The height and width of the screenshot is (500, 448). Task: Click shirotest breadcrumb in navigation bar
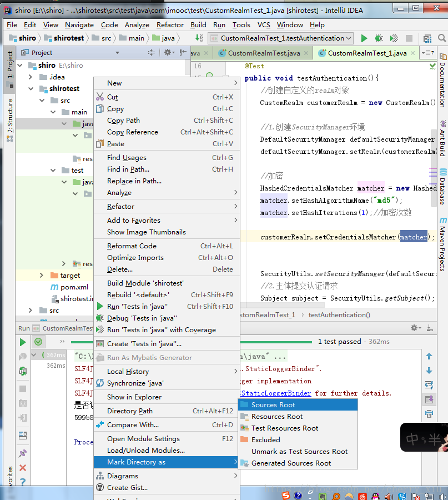(x=64, y=38)
